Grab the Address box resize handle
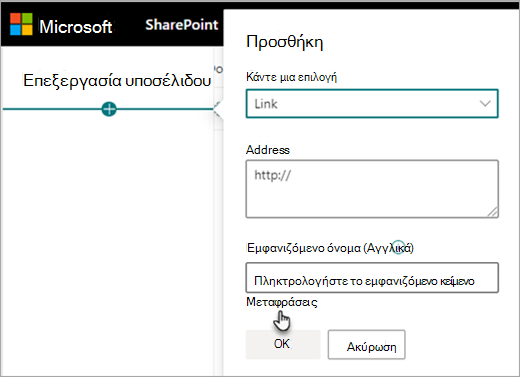The width and height of the screenshot is (520, 377). (x=493, y=212)
